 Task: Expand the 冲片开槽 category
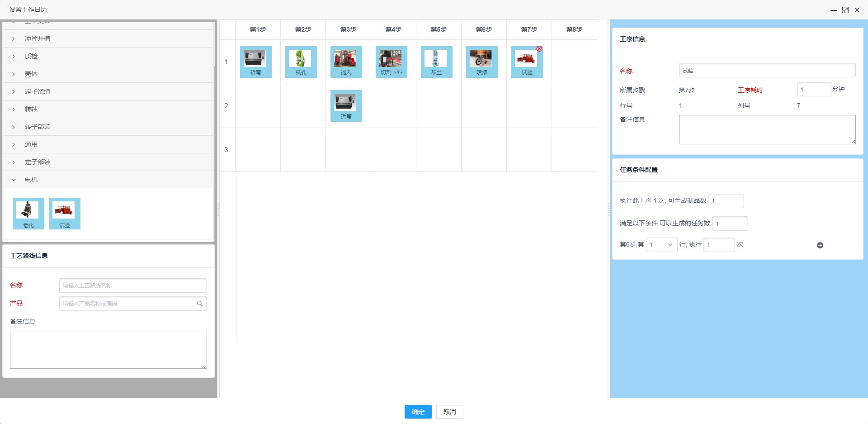(x=108, y=38)
